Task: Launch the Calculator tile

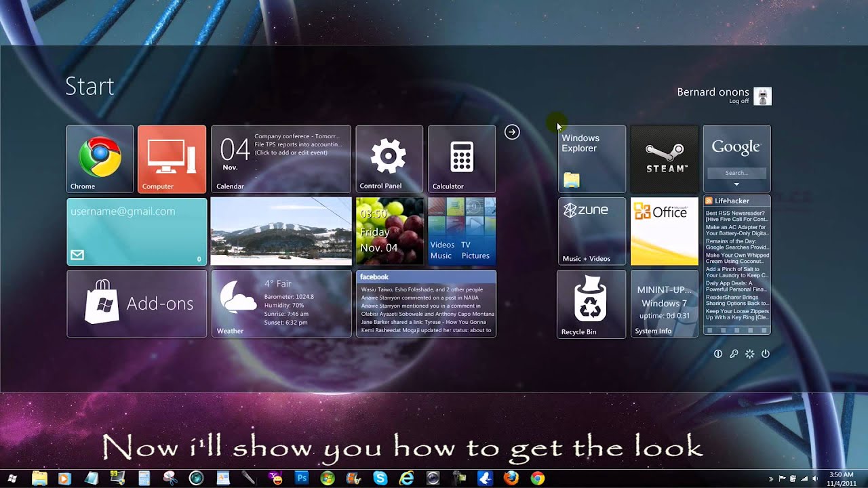Action: (462, 159)
